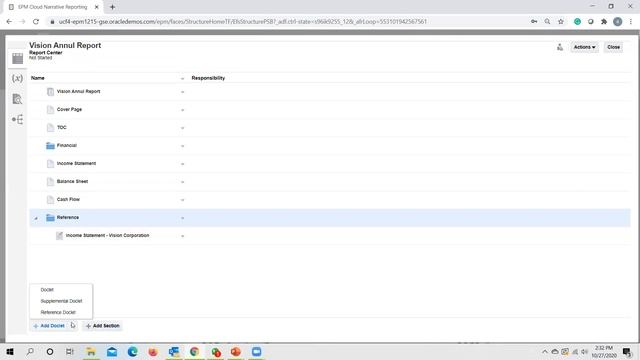Open the Cover Page row action arrow
Screen dimensions: 640x360
click(182, 110)
